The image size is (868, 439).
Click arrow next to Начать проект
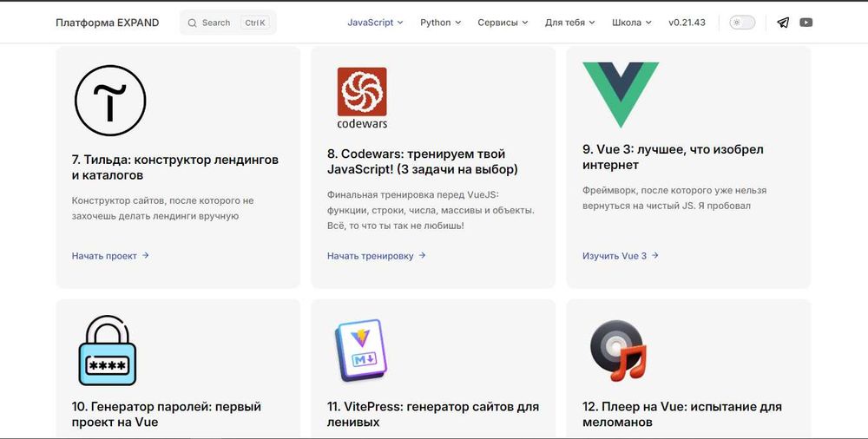[145, 255]
